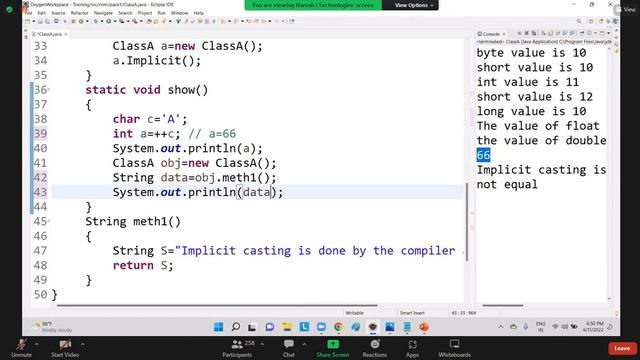Click the highlighted 66 in console output
Viewport: 640px width, 360px height.
(483, 155)
